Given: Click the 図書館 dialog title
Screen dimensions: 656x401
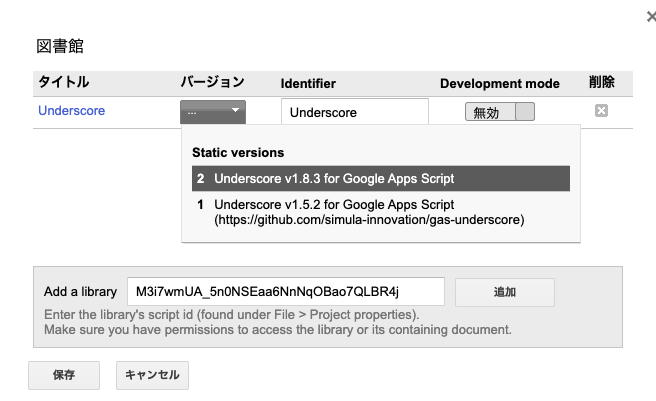Looking at the screenshot, I should pos(60,46).
